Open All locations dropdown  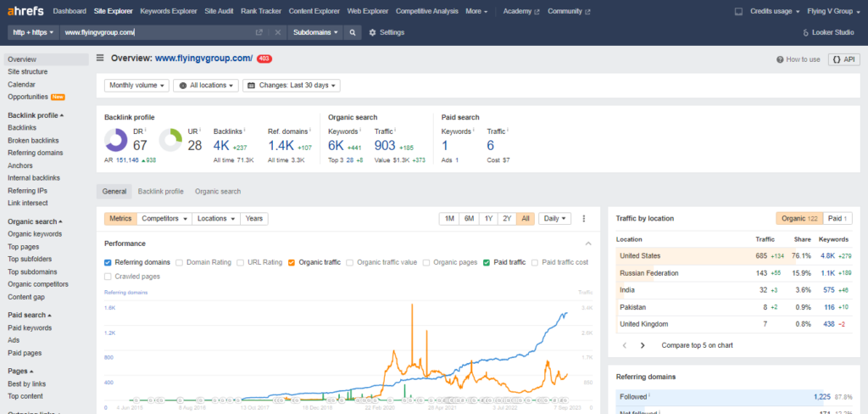pyautogui.click(x=206, y=86)
